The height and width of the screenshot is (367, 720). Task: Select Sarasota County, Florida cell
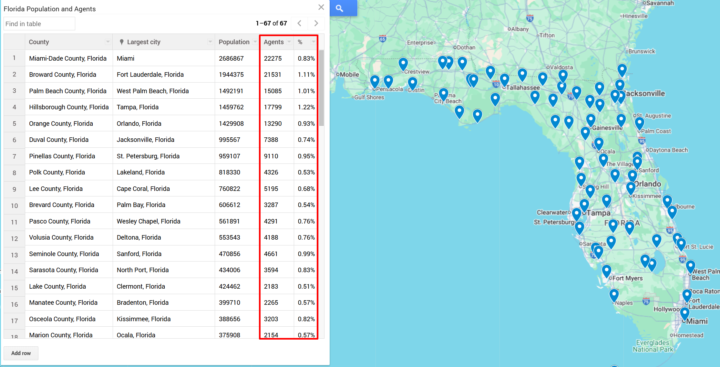[69, 270]
